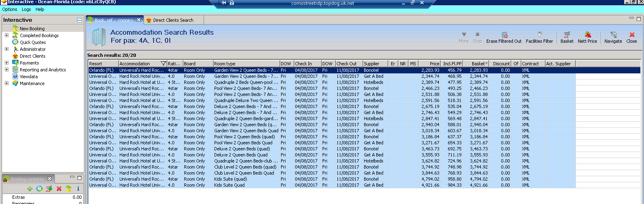Open the Logs menu
The height and width of the screenshot is (204, 644).
pyautogui.click(x=26, y=9)
